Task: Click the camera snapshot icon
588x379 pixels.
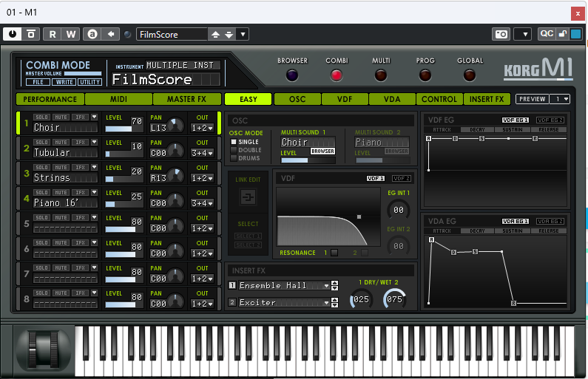Action: click(501, 34)
